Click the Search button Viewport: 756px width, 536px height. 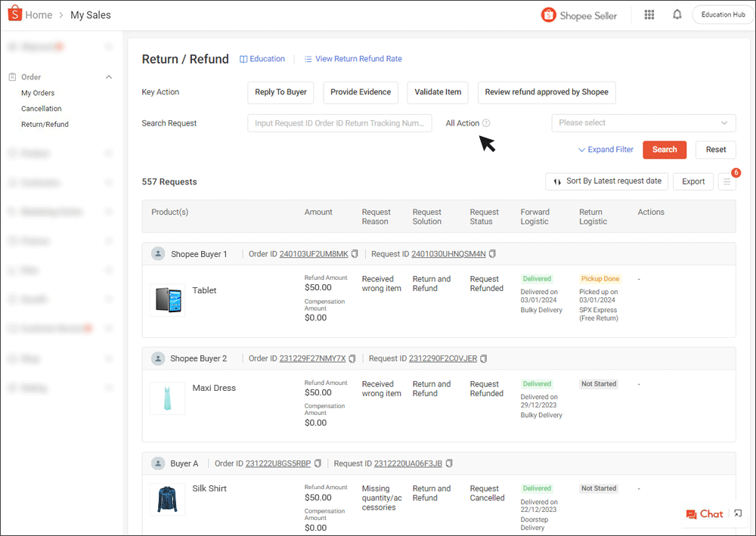(x=665, y=150)
